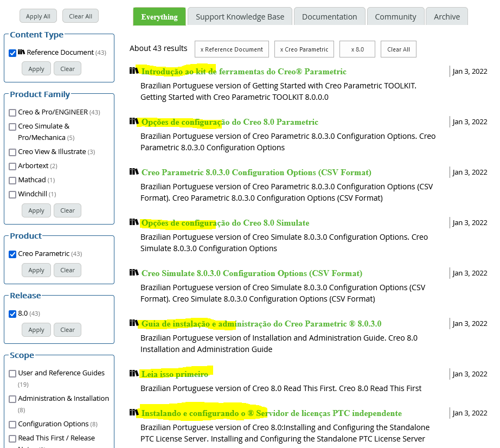Select the Everything tab
This screenshot has height=448, width=500.
(159, 17)
